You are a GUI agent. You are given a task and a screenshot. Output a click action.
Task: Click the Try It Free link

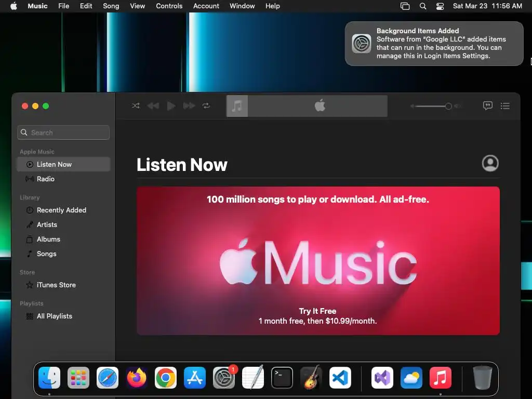coord(317,311)
